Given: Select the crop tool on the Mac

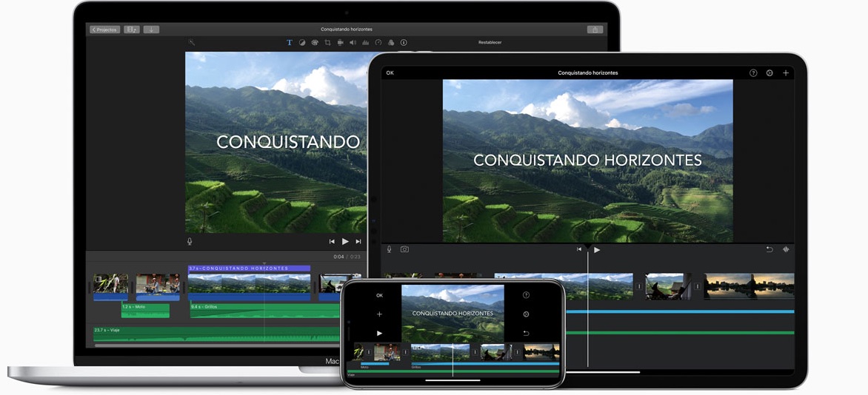Looking at the screenshot, I should tap(327, 43).
